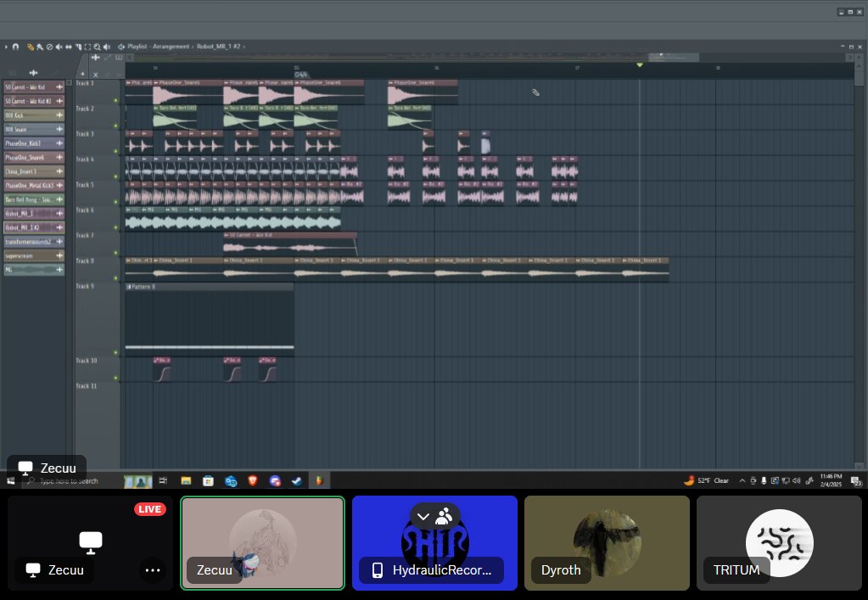Image resolution: width=868 pixels, height=600 pixels.
Task: Mute Track 4 with its green light
Action: tap(115, 177)
